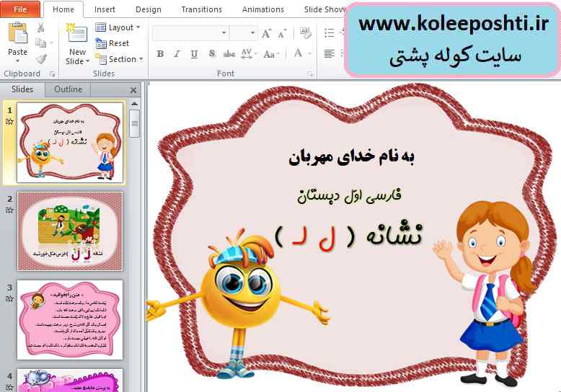Screen dimensions: 561x392
Task: Toggle Italic formatting
Action: pos(177,54)
